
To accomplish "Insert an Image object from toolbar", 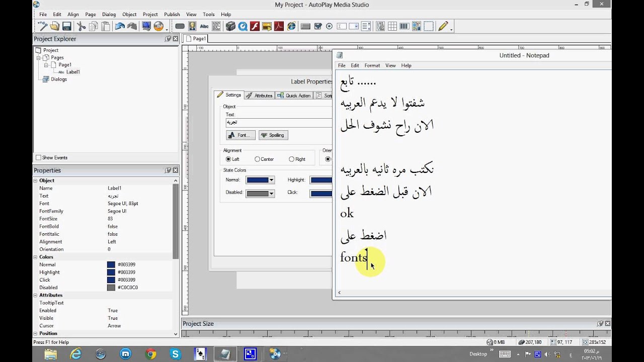I will 192,26.
